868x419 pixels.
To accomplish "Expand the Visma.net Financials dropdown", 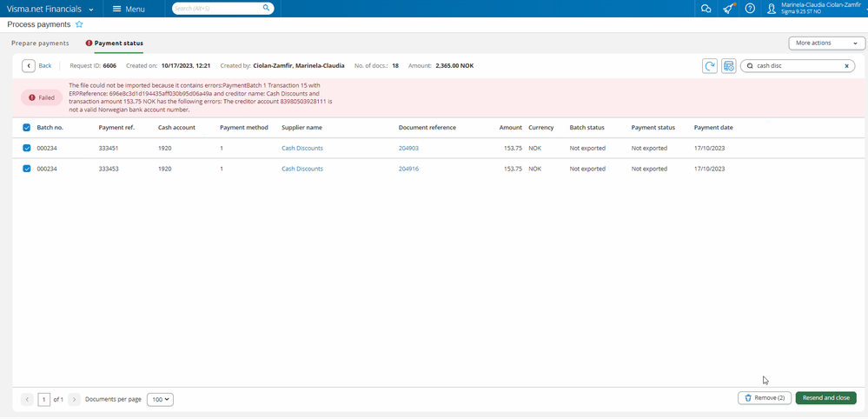I will (90, 10).
